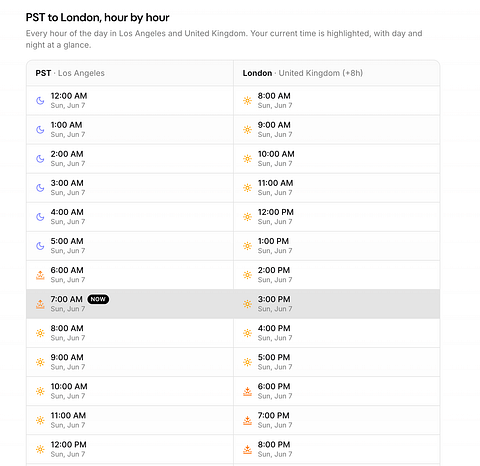Viewport: 480px width, 466px height.
Task: Click the London 5:00 PM time cell
Action: pos(274,362)
